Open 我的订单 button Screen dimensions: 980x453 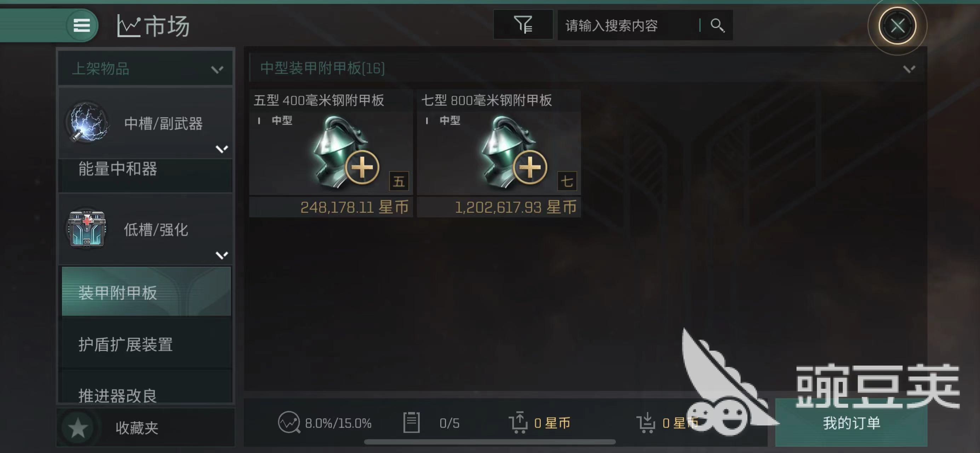(851, 423)
